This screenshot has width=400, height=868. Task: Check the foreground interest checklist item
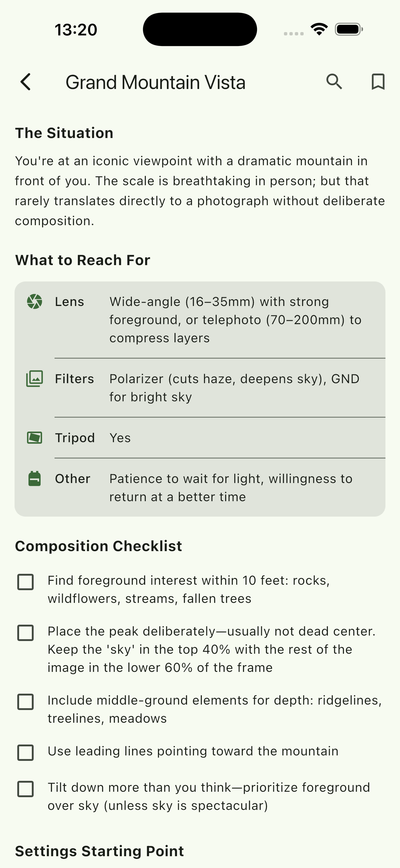tap(25, 581)
